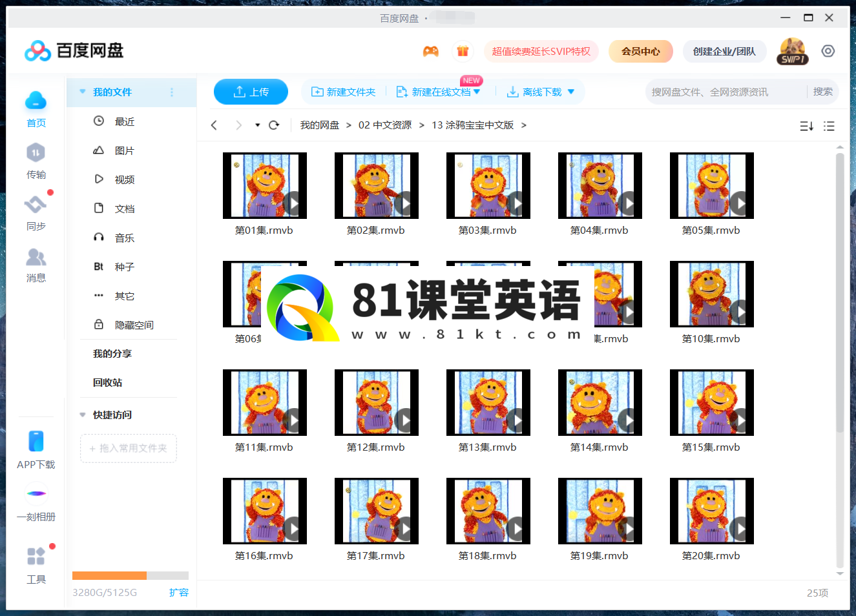Toggle the sort order icon
The image size is (856, 616).
point(806,126)
